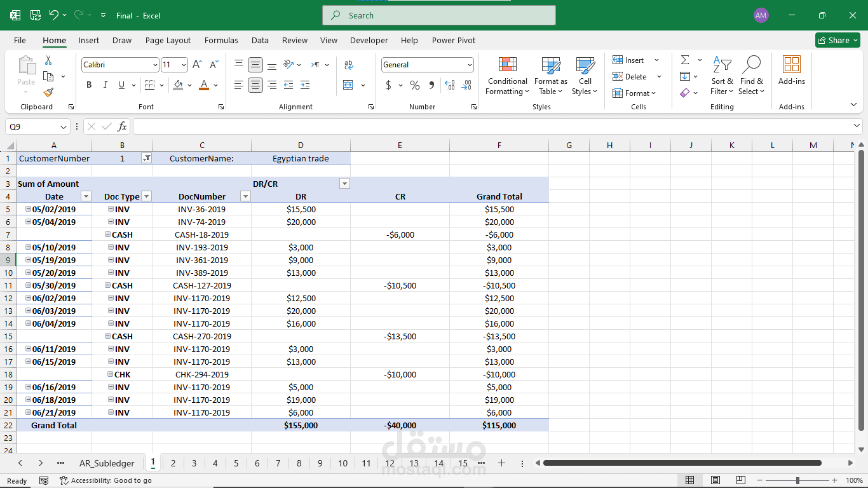Image resolution: width=868 pixels, height=488 pixels.
Task: Click the Copy icon in Clipboard
Action: point(48,77)
